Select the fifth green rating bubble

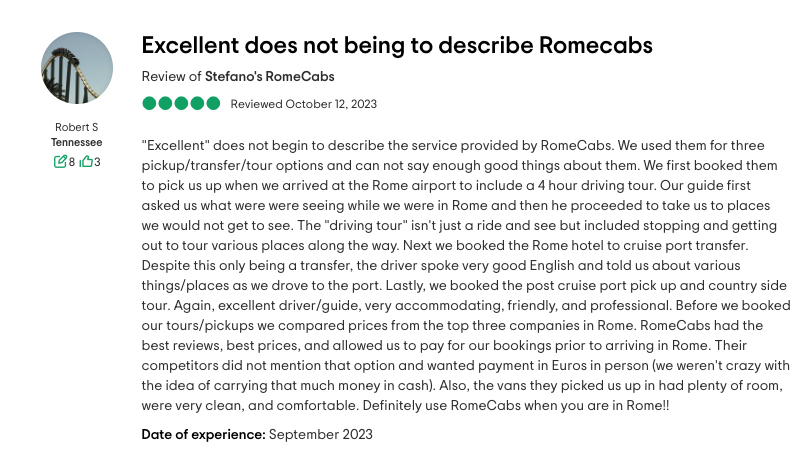[213, 104]
